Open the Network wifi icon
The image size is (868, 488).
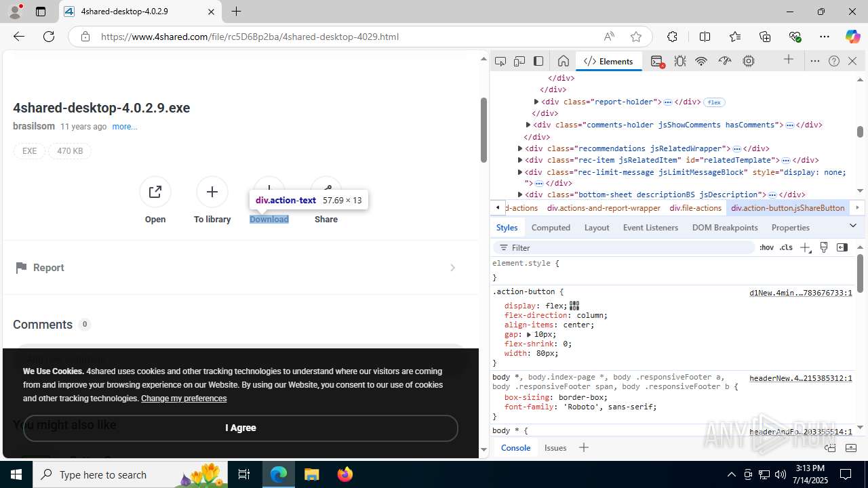701,61
